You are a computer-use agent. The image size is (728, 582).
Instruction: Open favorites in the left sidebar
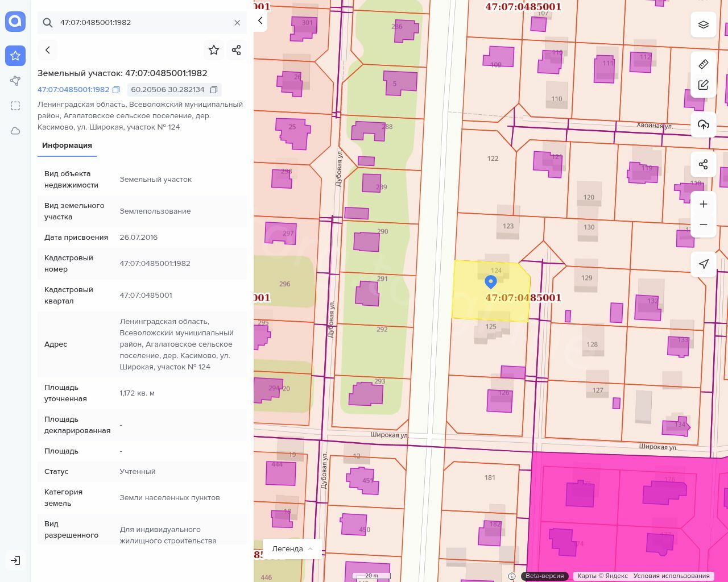[x=15, y=56]
